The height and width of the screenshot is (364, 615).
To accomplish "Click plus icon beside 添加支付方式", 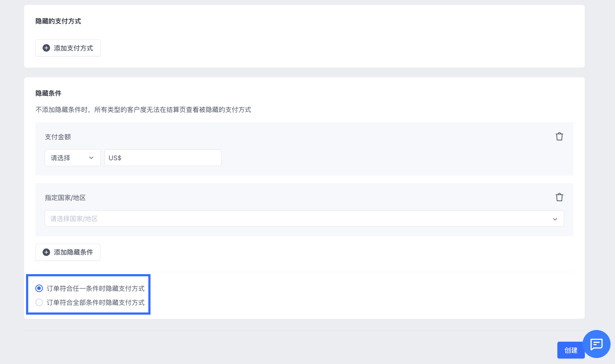I will (x=46, y=48).
